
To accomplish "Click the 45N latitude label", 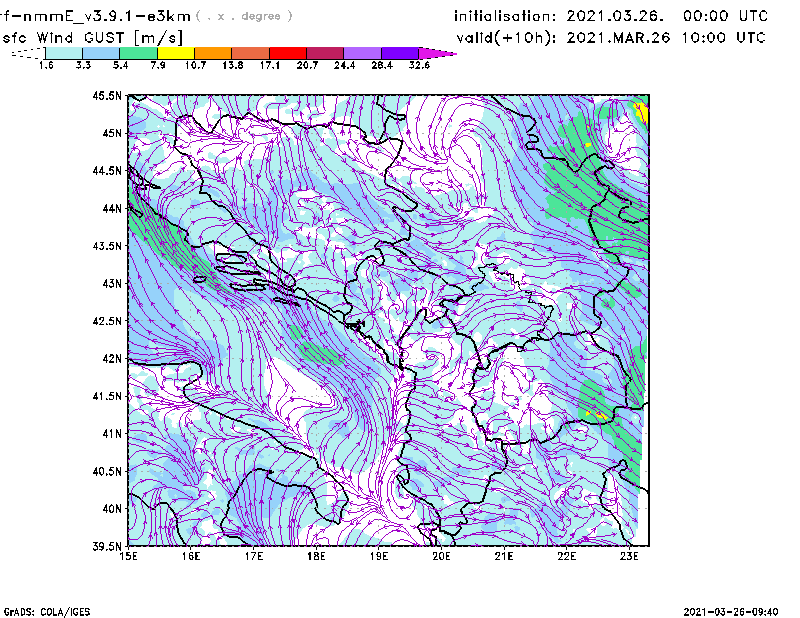I will pyautogui.click(x=112, y=133).
